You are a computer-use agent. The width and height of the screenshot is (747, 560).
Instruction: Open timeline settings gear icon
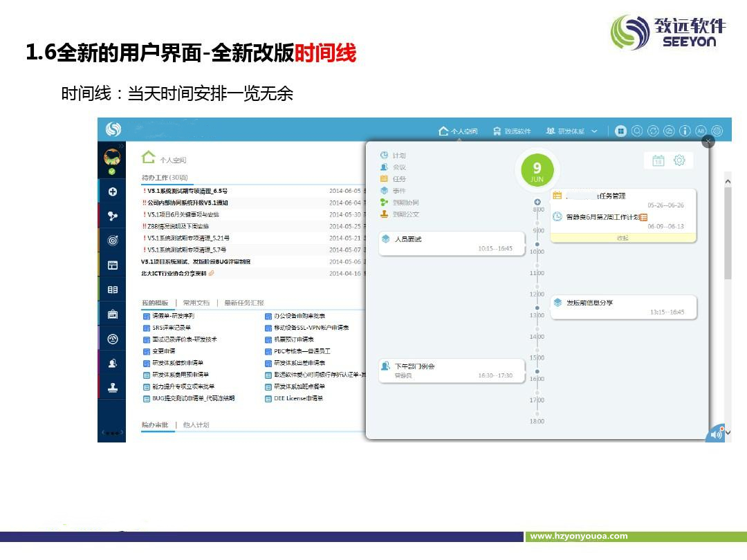coord(679,160)
